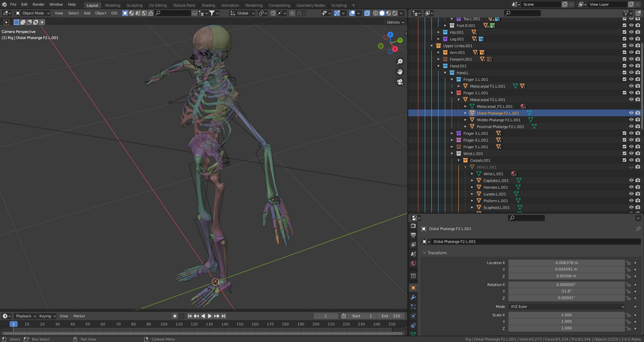This screenshot has width=644, height=342.
Task: Switch to the Sculpting workspace tab
Action: click(x=135, y=5)
